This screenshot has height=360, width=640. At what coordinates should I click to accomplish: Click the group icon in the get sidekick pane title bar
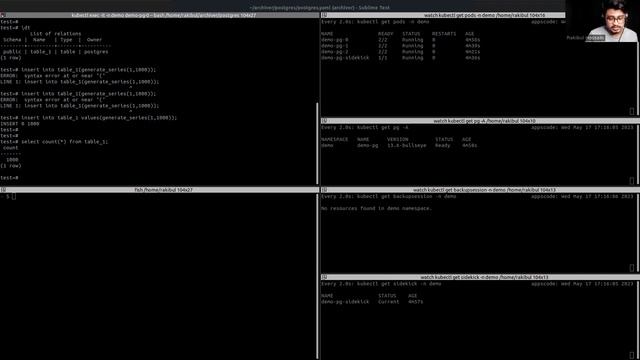click(x=324, y=277)
